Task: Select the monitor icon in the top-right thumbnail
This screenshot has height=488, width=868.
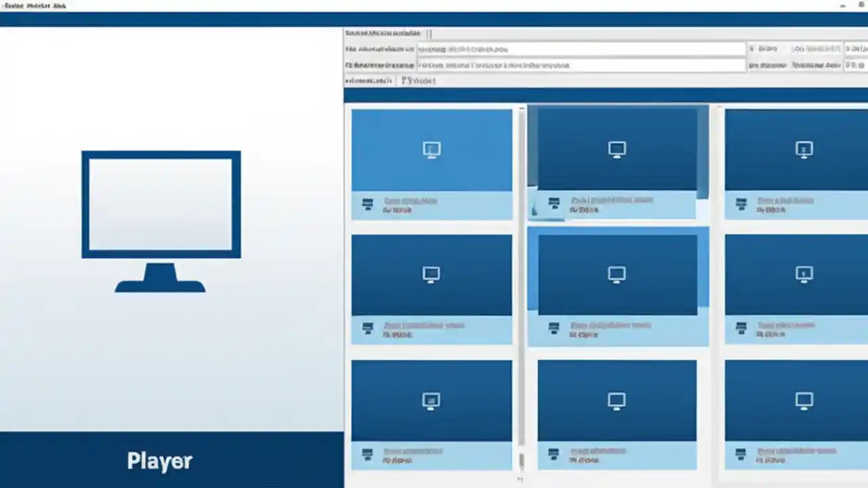Action: [x=804, y=150]
